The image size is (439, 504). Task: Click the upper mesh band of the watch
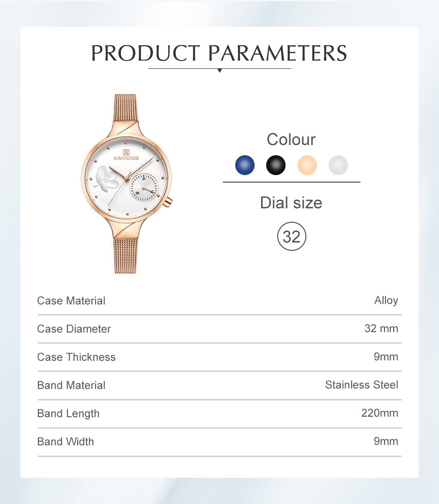pos(126,107)
